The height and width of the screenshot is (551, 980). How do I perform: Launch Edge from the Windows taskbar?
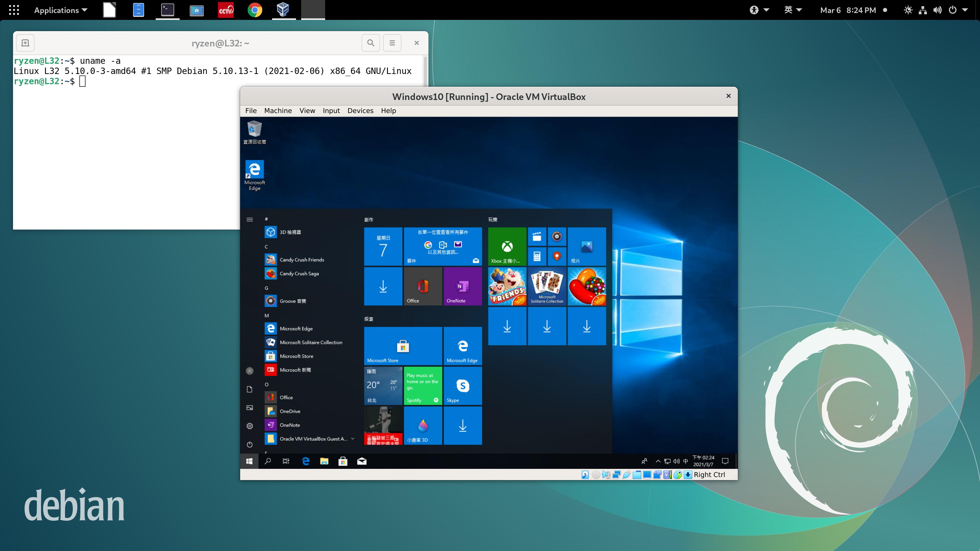(305, 461)
